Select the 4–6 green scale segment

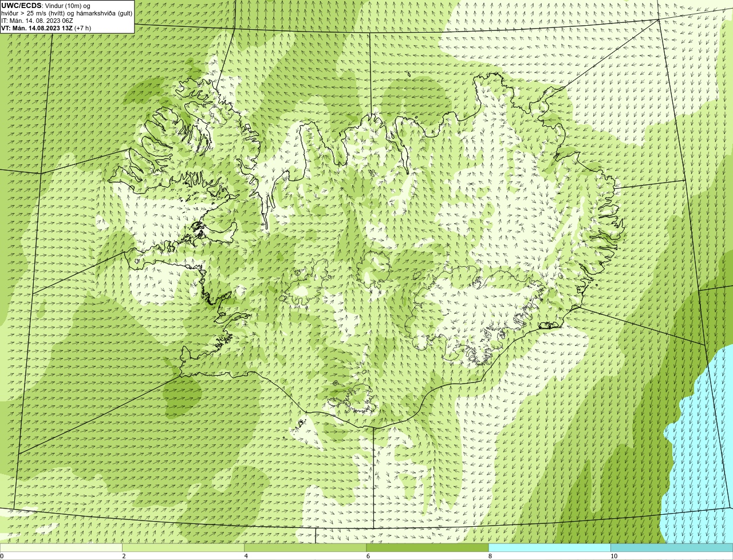click(x=305, y=548)
